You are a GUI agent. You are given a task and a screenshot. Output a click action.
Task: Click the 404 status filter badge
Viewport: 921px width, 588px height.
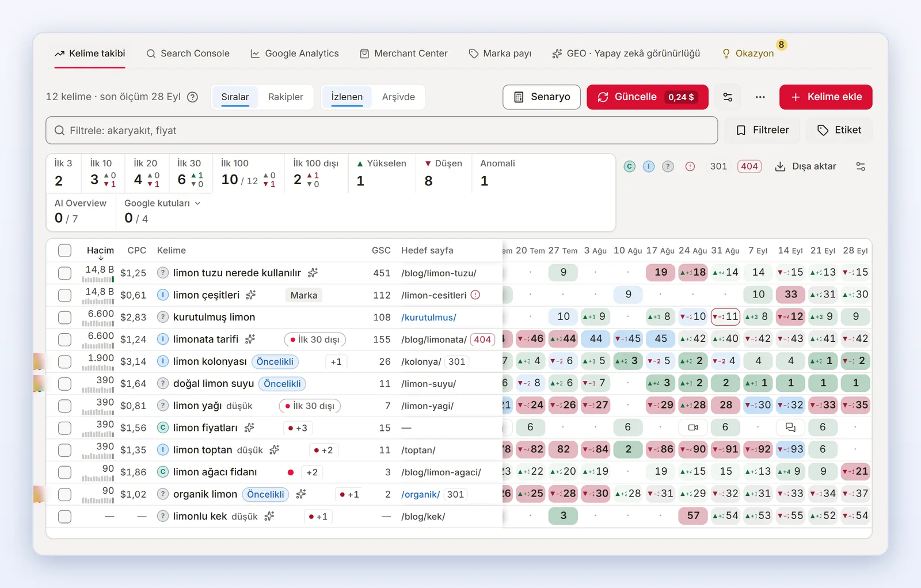[x=749, y=166]
